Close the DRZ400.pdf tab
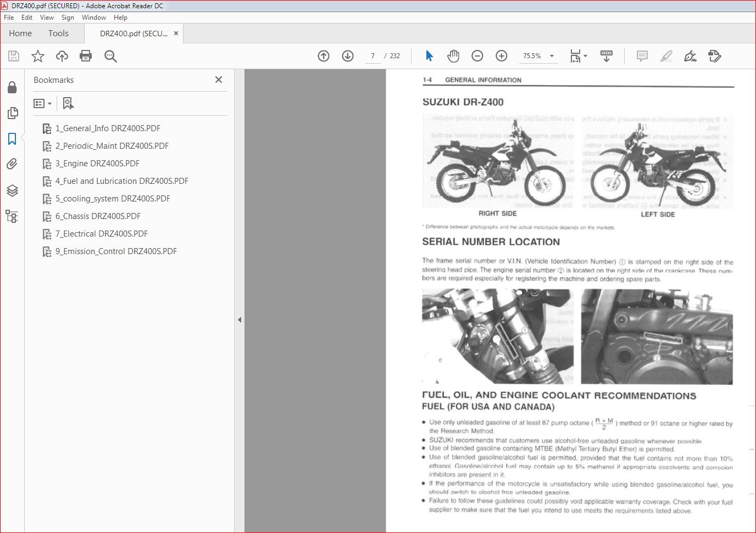Image resolution: width=756 pixels, height=533 pixels. click(176, 33)
